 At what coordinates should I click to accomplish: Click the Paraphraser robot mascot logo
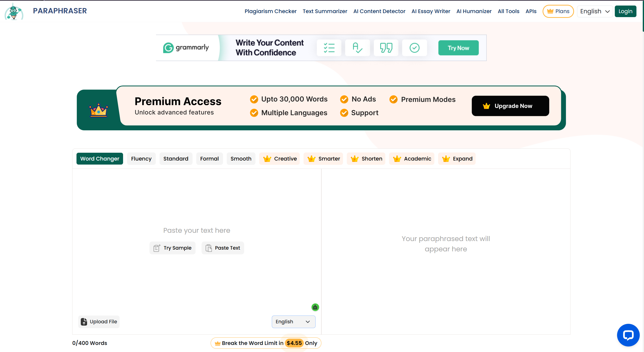click(14, 11)
